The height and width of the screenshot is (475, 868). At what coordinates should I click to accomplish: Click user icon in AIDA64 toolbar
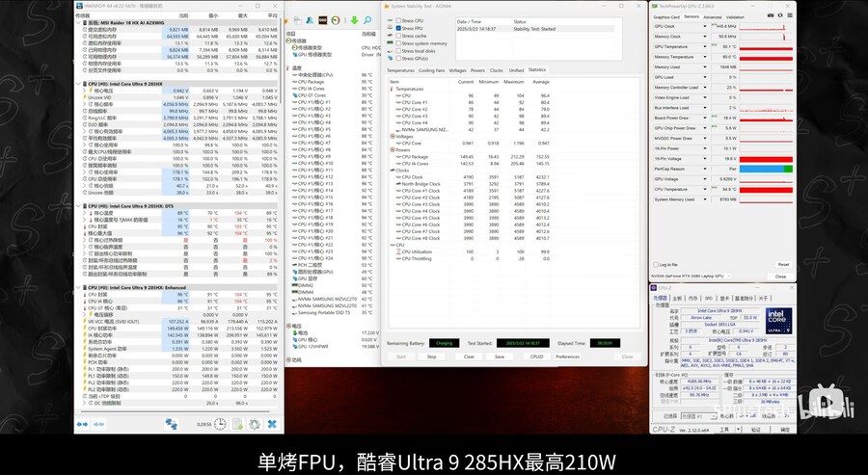(310, 20)
